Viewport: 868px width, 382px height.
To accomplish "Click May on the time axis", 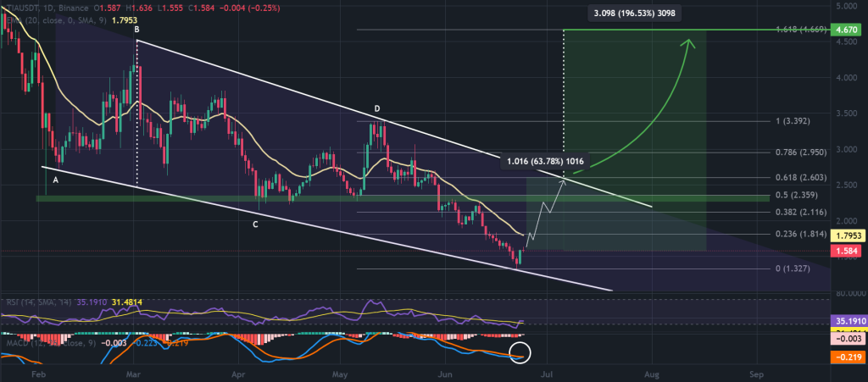I will 341,374.
